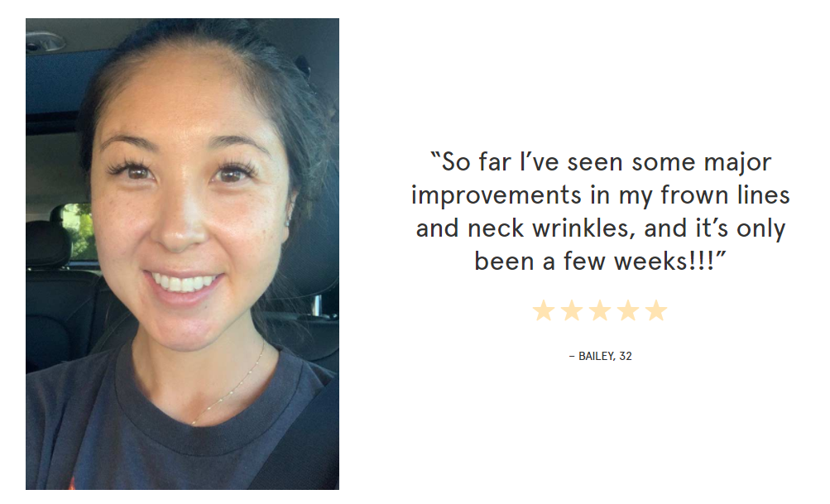Select the middle star of five
830x504 pixels.
click(600, 311)
